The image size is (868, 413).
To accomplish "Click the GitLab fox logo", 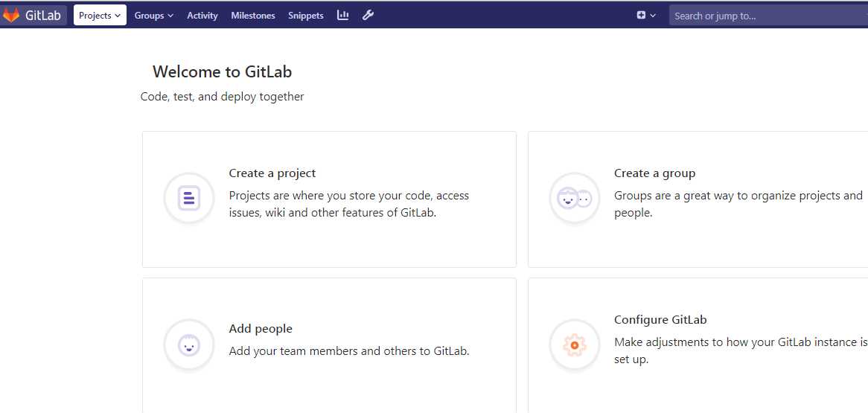I will [x=11, y=15].
